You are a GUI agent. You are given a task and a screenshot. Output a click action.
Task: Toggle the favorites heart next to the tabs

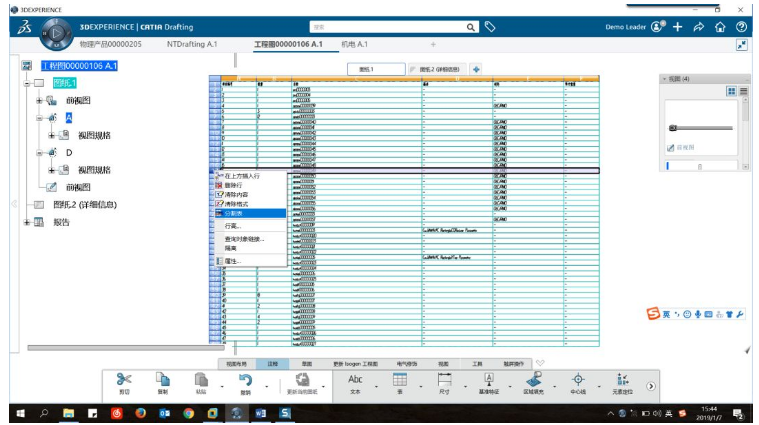pos(540,363)
